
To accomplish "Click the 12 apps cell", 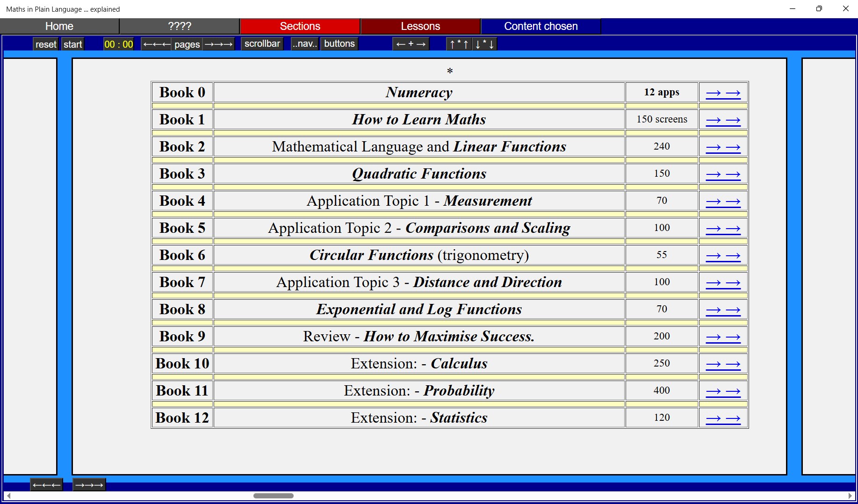I will [662, 93].
